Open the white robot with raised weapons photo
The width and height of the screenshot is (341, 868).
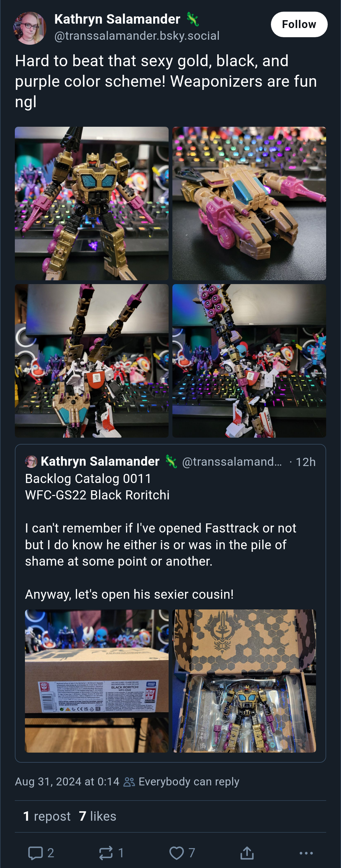coord(92,361)
